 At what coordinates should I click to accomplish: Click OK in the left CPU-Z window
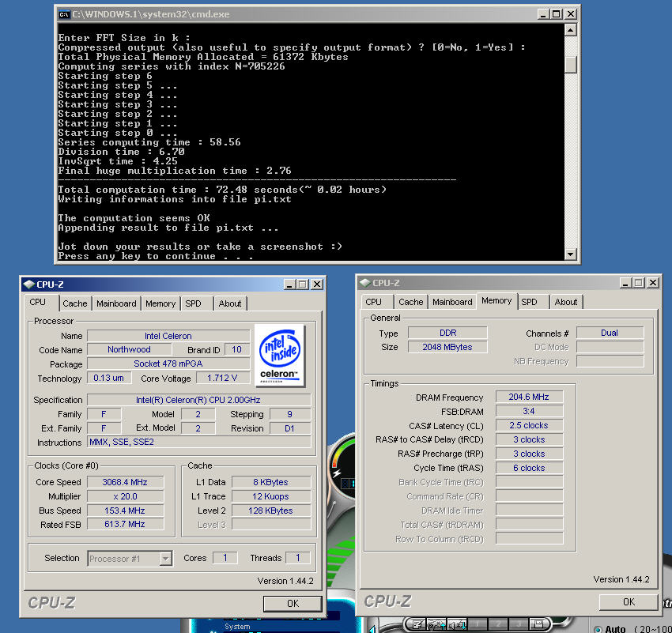[x=293, y=604]
